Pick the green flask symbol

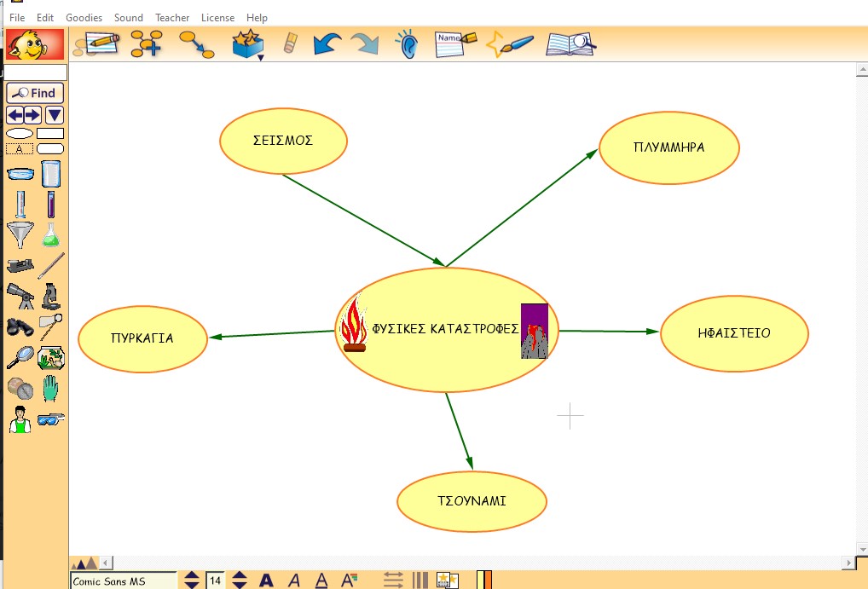50,234
